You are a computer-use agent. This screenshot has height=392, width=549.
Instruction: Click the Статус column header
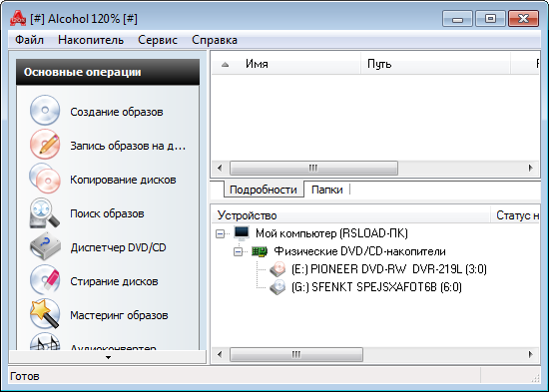(516, 214)
